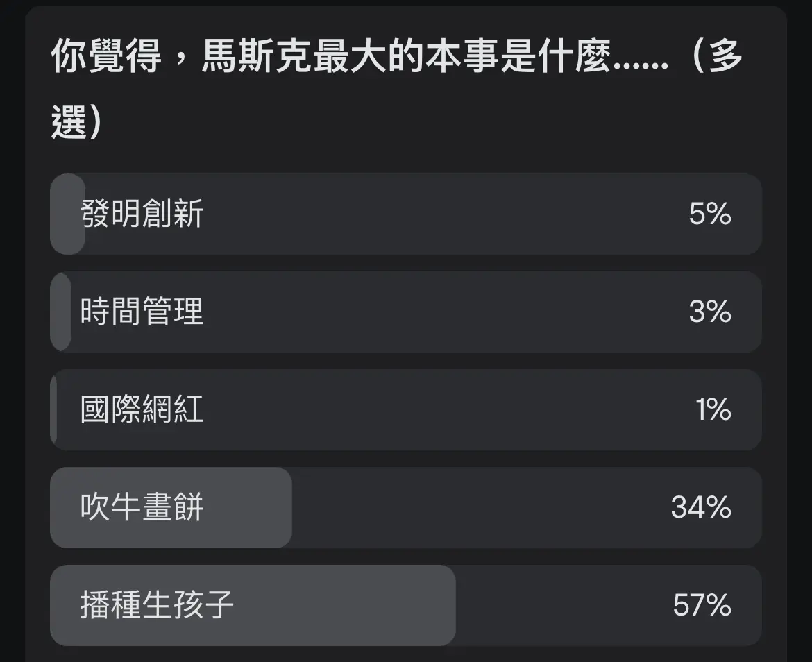
Task: Select the 多選 text in the title
Action: [722, 61]
